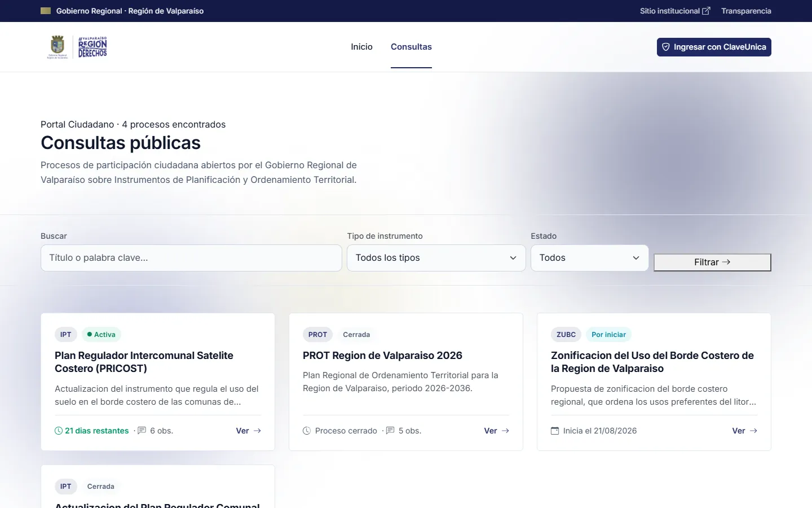Click comment icon next to 6 obs.

[142, 431]
